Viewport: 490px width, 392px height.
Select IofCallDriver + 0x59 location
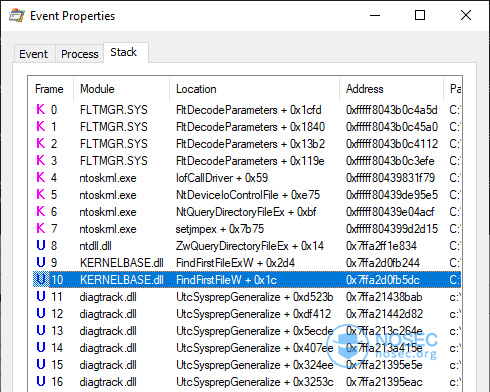(x=222, y=178)
